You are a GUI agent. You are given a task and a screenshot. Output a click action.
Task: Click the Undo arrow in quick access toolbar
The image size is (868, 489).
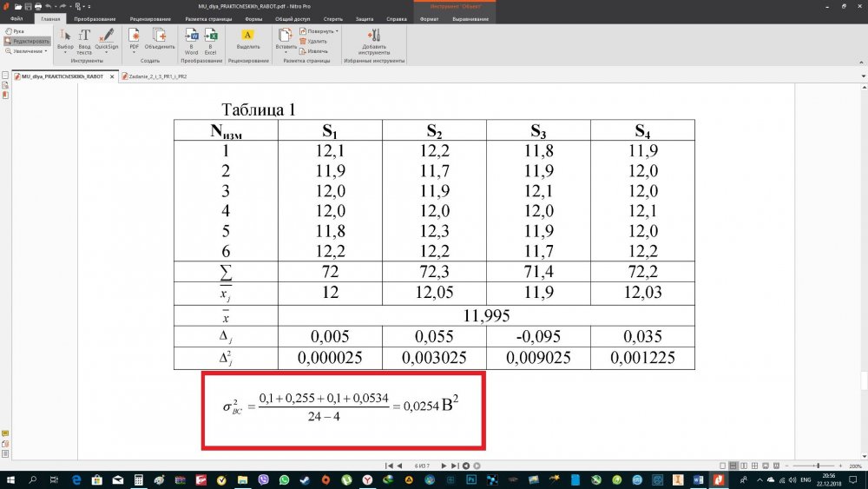48,7
